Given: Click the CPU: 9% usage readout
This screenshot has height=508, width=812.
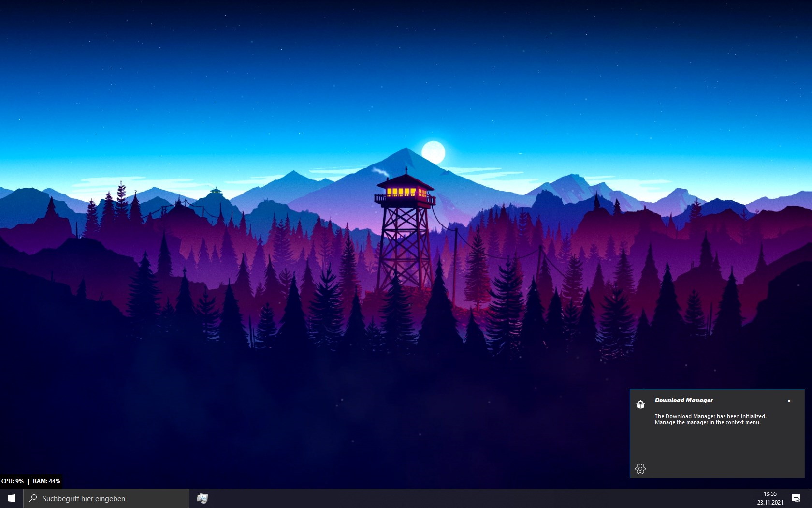Looking at the screenshot, I should tap(13, 481).
